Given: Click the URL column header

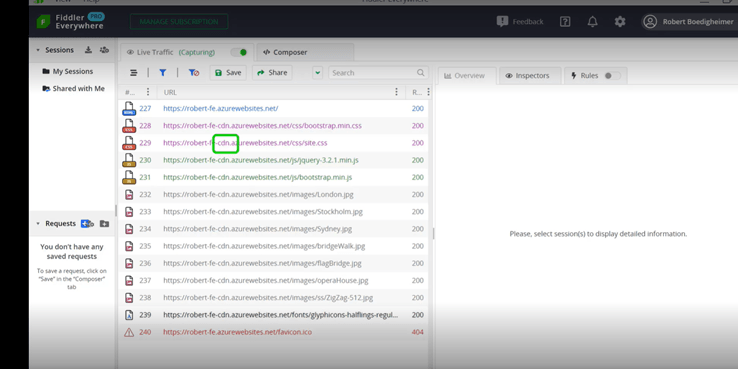Looking at the screenshot, I should click(x=170, y=92).
